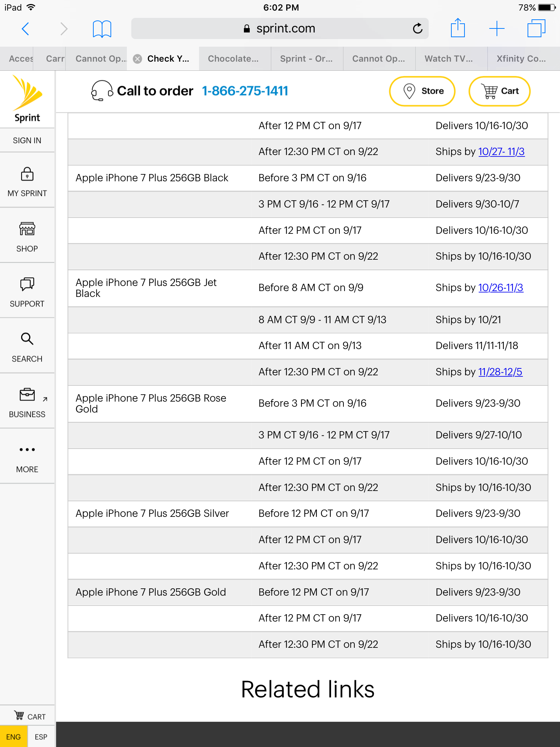The width and height of the screenshot is (560, 747).
Task: Tap the sprint.com address bar
Action: click(x=280, y=28)
